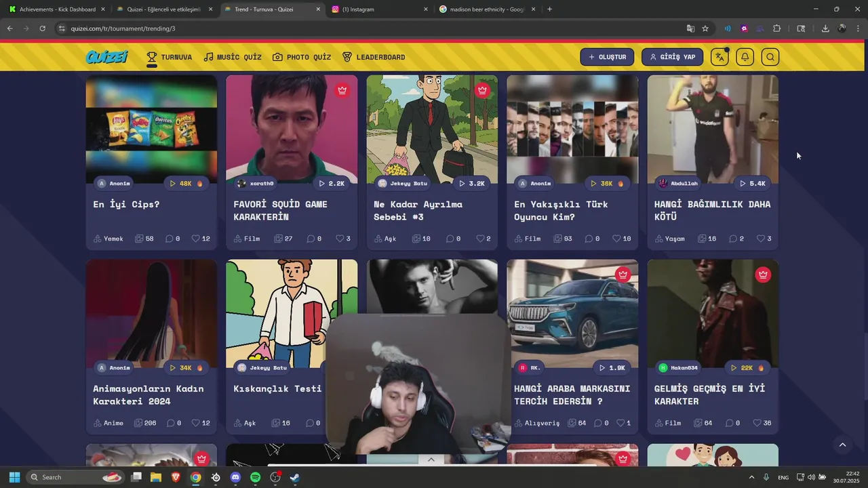This screenshot has height=488, width=868.
Task: Bookmark this page with the star icon
Action: click(x=705, y=28)
